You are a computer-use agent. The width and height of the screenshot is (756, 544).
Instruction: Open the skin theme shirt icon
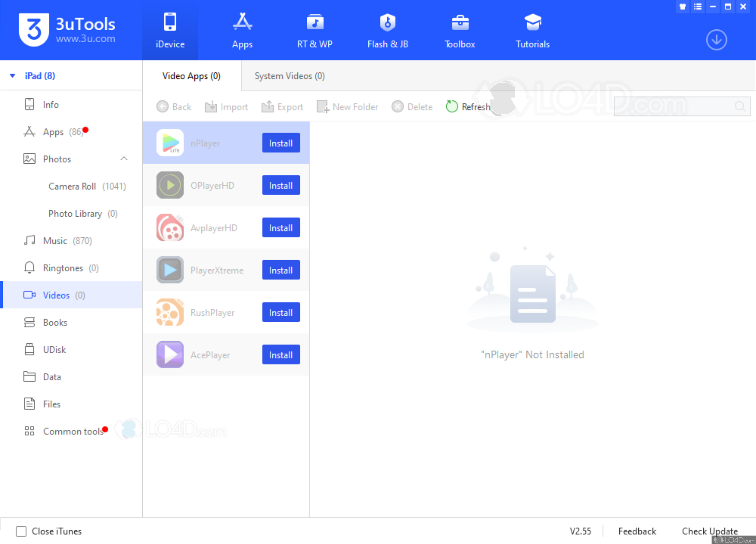[683, 6]
